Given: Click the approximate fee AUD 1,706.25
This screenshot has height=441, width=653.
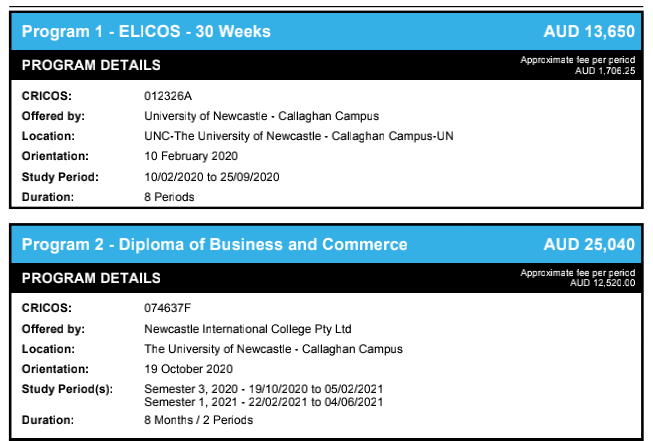Looking at the screenshot, I should tap(605, 71).
